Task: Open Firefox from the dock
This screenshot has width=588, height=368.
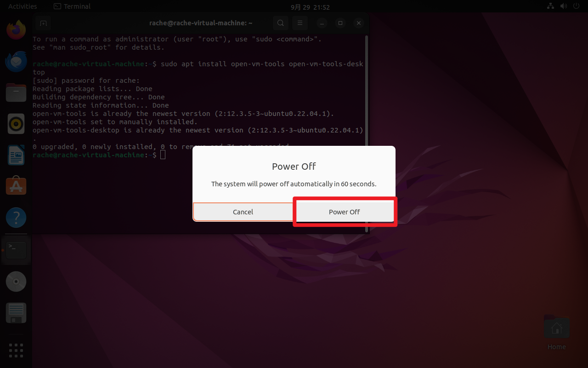Action: [x=16, y=30]
